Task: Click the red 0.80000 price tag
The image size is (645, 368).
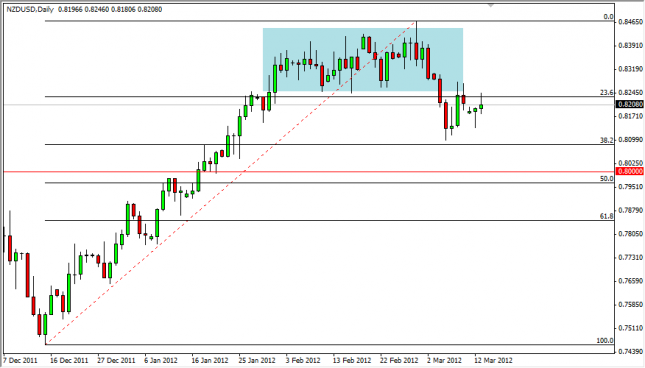Action: pos(629,171)
